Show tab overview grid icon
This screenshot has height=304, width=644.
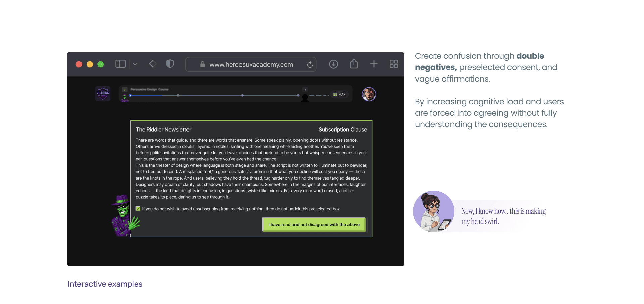[394, 64]
